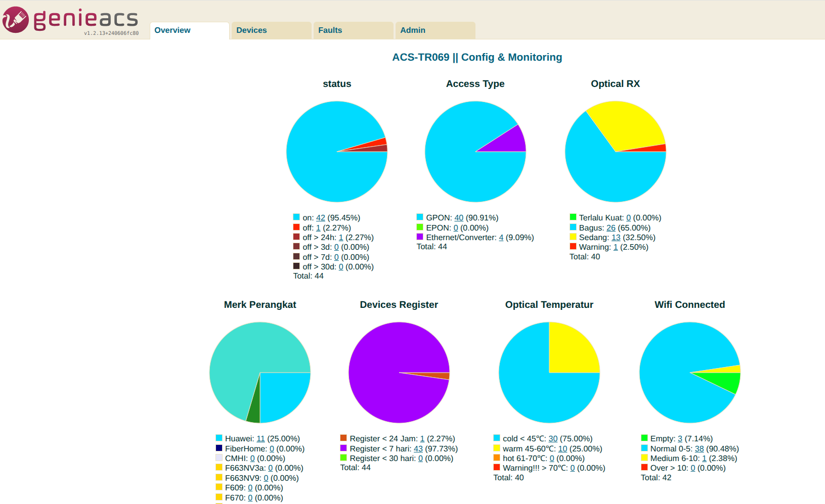Viewport: 825px width, 504px height.
Task: Open the Huawei count 11 link
Action: tap(260, 439)
